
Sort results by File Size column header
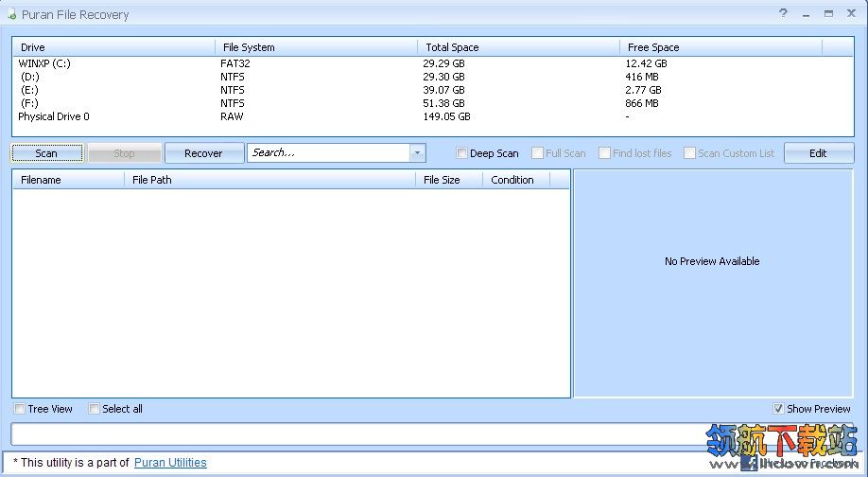[x=449, y=180]
